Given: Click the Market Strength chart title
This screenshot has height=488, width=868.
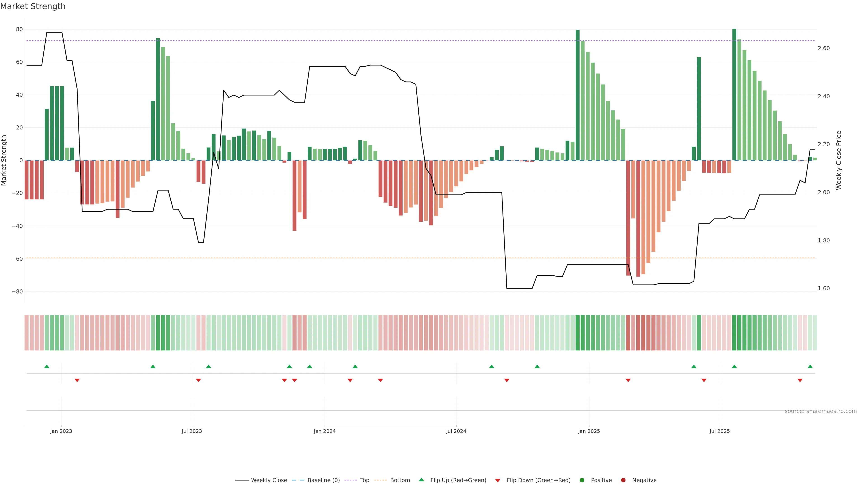Looking at the screenshot, I should (x=33, y=6).
